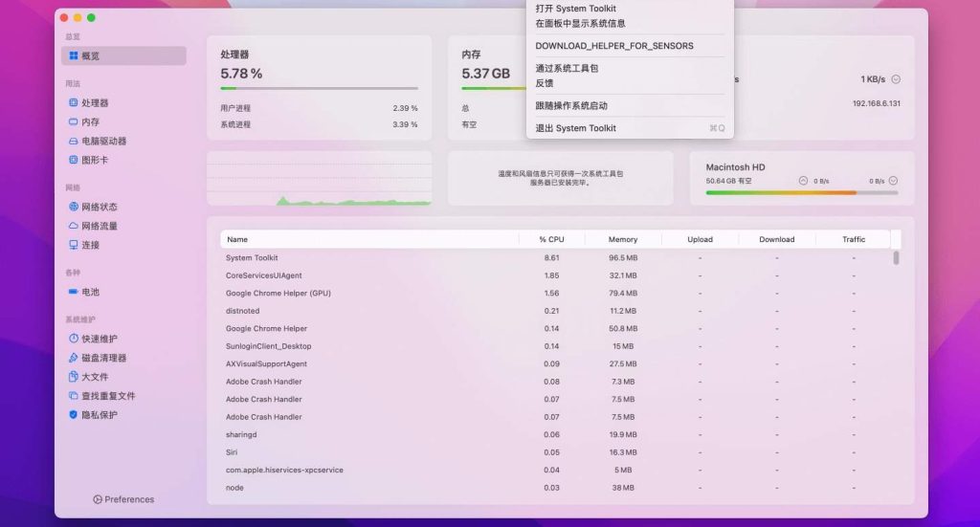
Task: Select DOWNLOAD_HELPER_FOR_SENSORS menu item
Action: 613,46
